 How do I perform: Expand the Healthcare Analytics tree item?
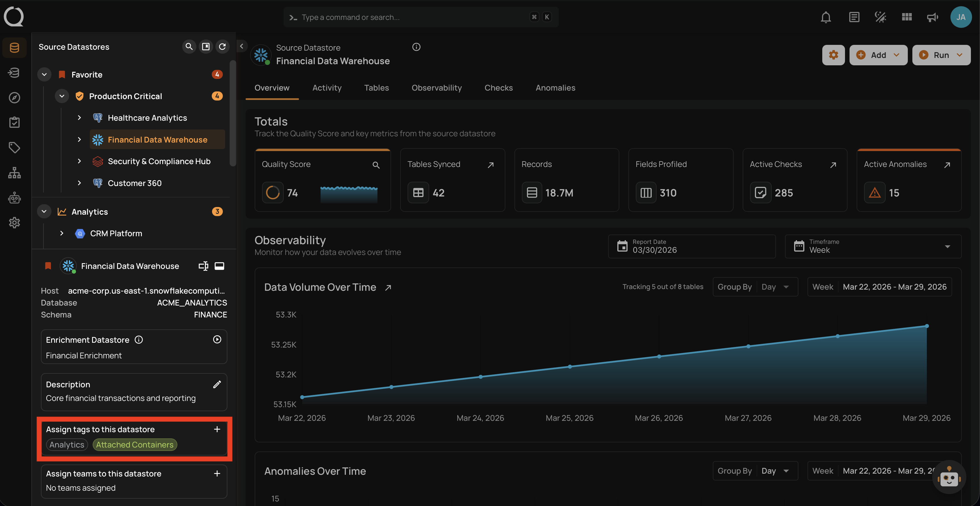(79, 118)
